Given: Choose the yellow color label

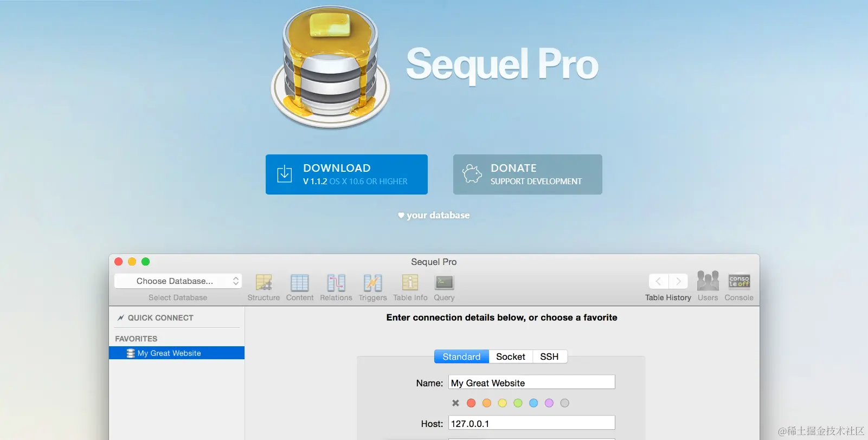Looking at the screenshot, I should (x=503, y=403).
